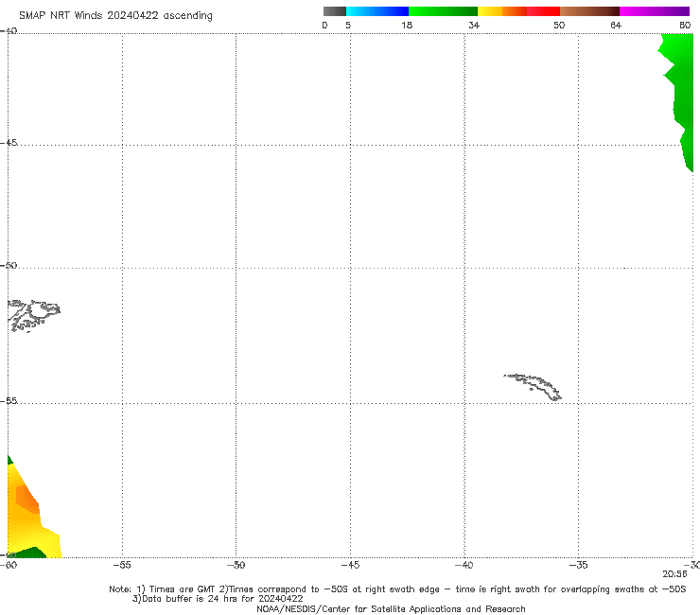
Task: Click the red segment of the color bar
Action: 543,11
